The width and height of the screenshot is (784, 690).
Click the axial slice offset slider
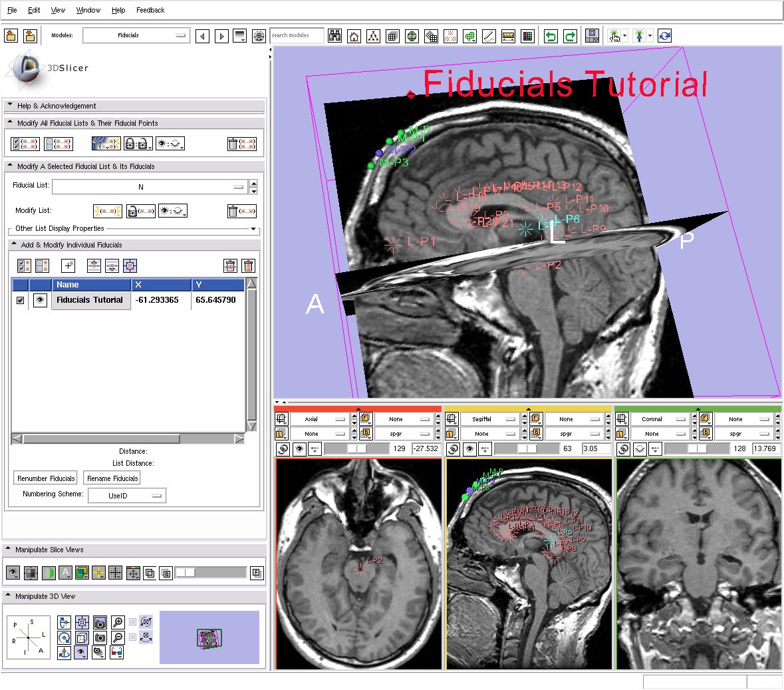356,449
